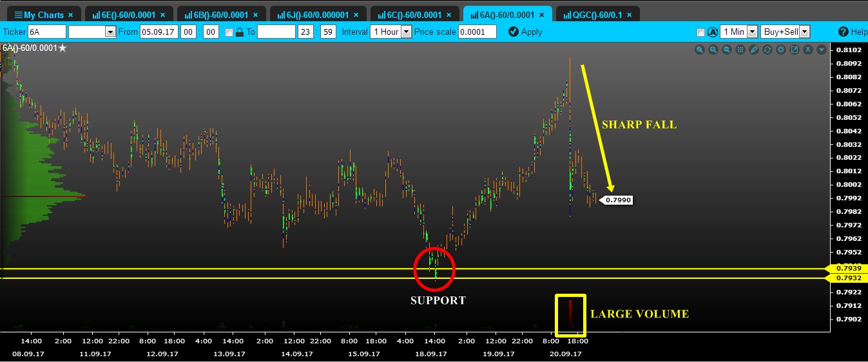Open the Interval dropdown showing 1 Hour
Screen dimensions: 868x362
(x=391, y=32)
